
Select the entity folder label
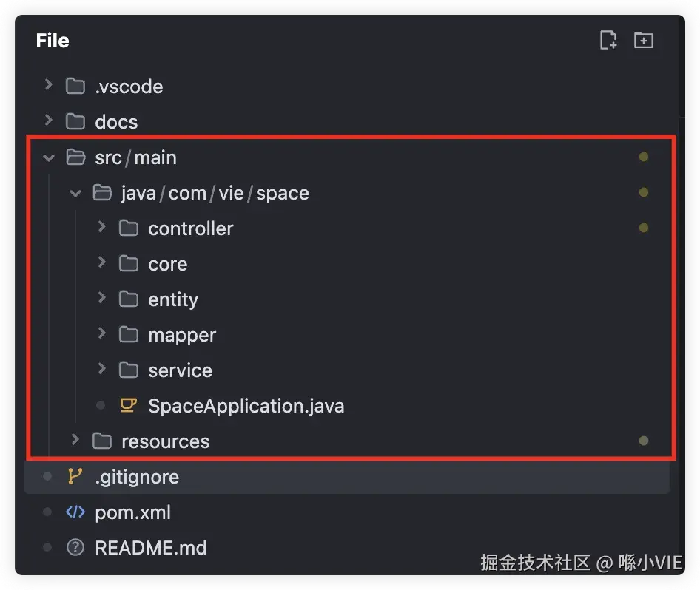click(173, 299)
